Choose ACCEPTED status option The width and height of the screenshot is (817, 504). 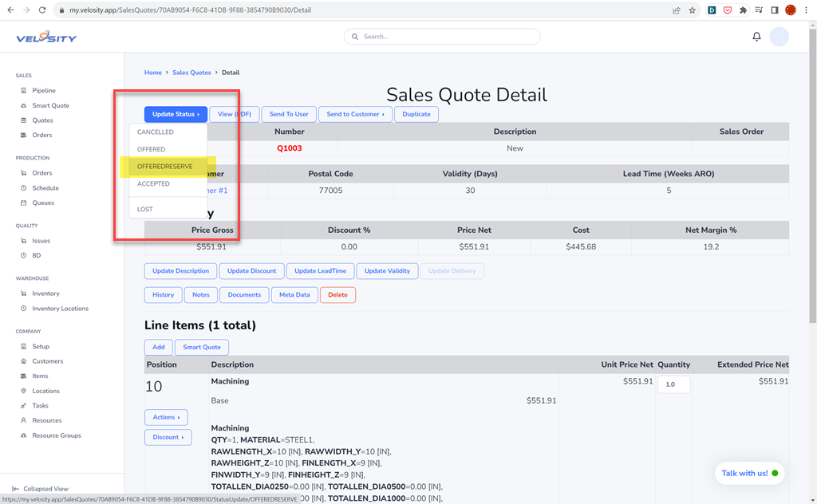[153, 183]
